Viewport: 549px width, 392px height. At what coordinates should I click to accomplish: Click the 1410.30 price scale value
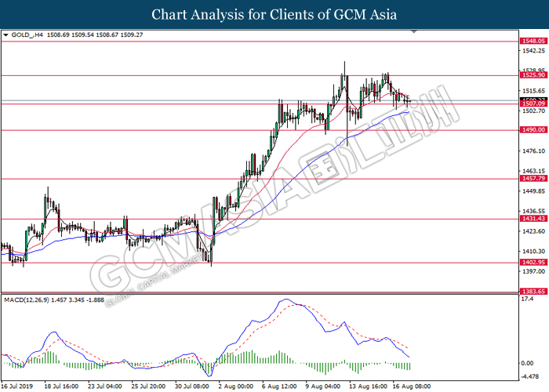[533, 252]
